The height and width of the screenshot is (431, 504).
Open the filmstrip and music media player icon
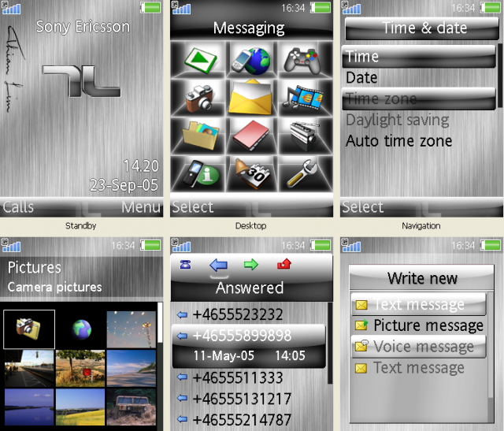[302, 97]
